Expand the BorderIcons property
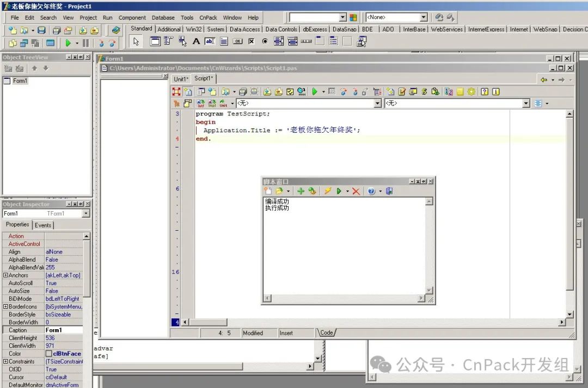Screen dimensions: 588x388 (x=4, y=306)
